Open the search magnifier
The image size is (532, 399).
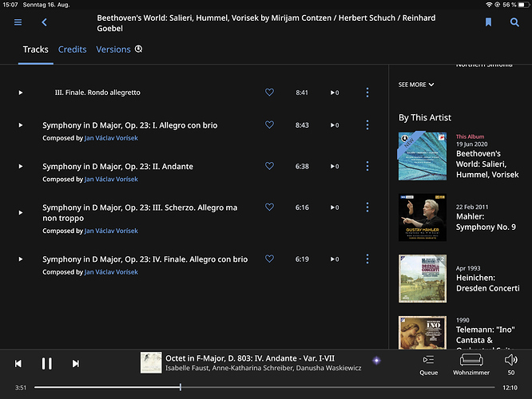514,22
